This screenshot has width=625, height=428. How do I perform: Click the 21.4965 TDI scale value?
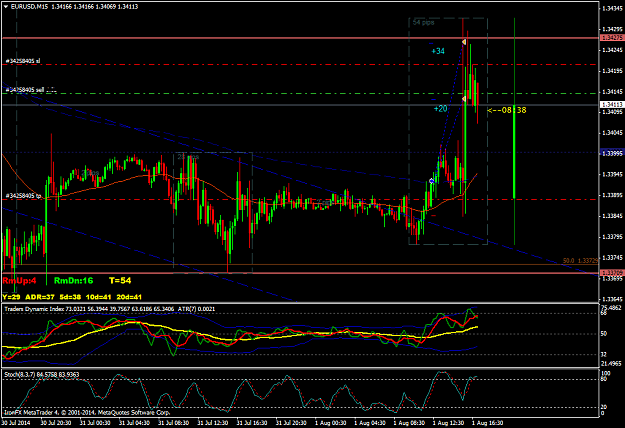point(611,364)
